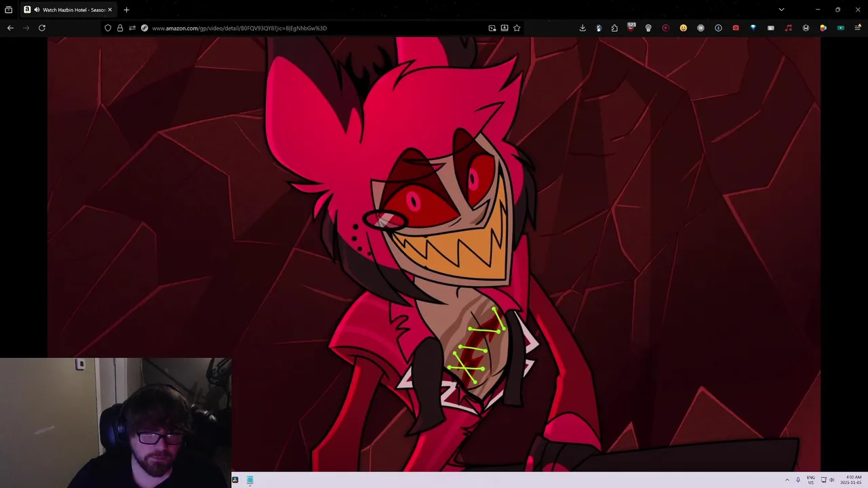Open the Downloads panel

[583, 28]
